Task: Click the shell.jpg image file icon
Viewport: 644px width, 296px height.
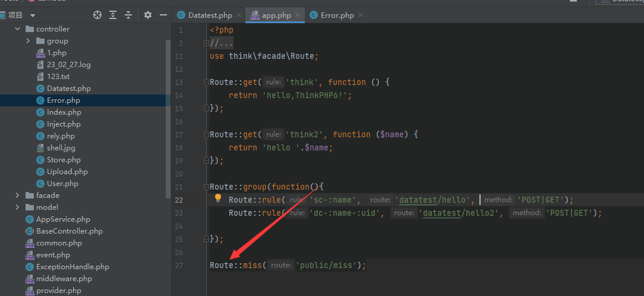Action: tap(40, 148)
